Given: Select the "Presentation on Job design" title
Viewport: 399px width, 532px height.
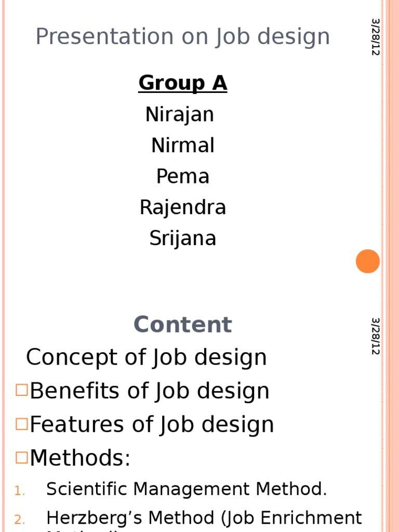Looking at the screenshot, I should (182, 37).
